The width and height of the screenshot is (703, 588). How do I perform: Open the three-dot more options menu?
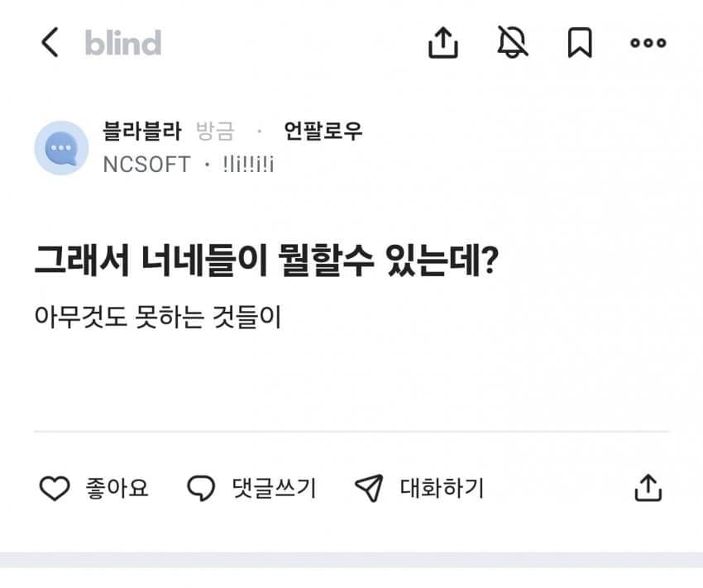pyautogui.click(x=648, y=42)
